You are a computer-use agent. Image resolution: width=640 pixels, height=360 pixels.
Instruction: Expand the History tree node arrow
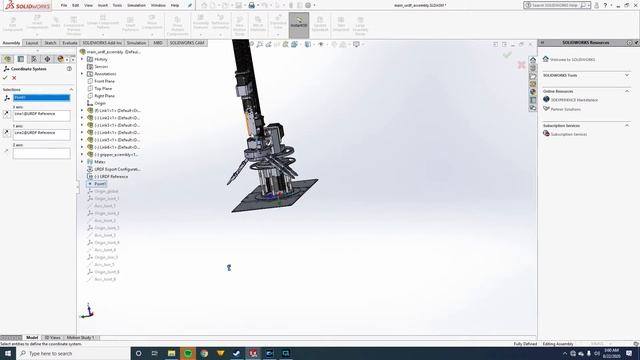click(x=82, y=59)
